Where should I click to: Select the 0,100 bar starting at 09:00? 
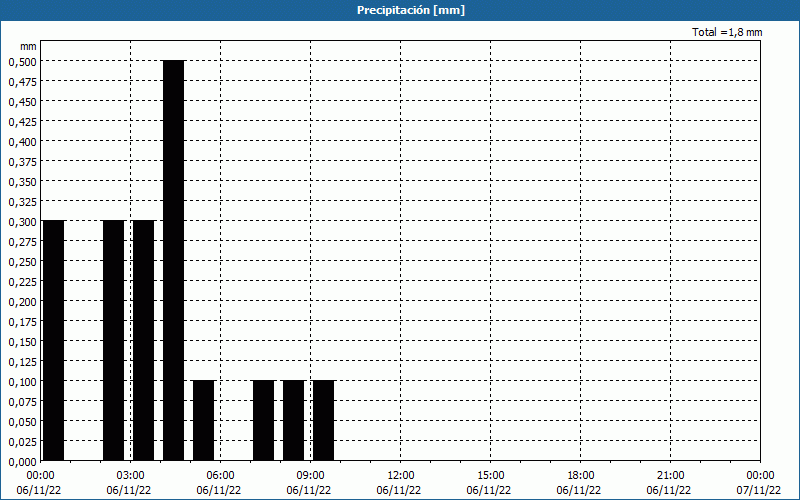coord(323,420)
